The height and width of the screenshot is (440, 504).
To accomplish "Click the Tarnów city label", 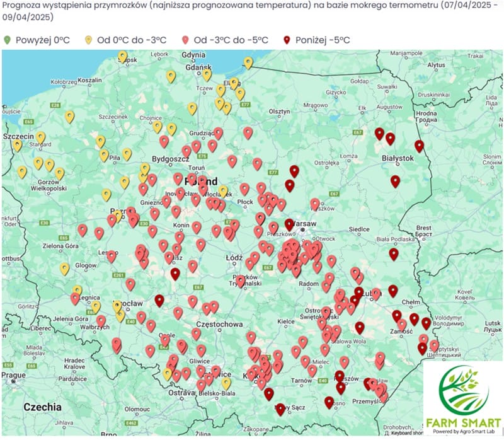I will (x=301, y=381).
